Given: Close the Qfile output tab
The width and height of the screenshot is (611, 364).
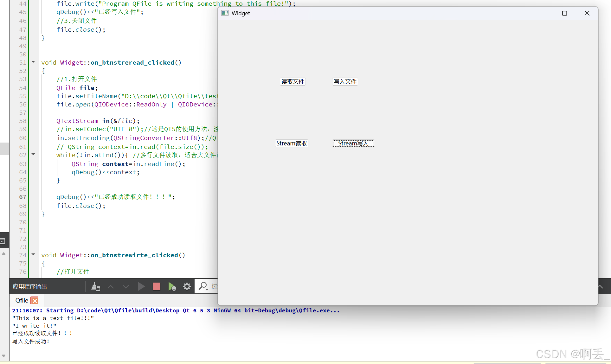Looking at the screenshot, I should coord(35,301).
